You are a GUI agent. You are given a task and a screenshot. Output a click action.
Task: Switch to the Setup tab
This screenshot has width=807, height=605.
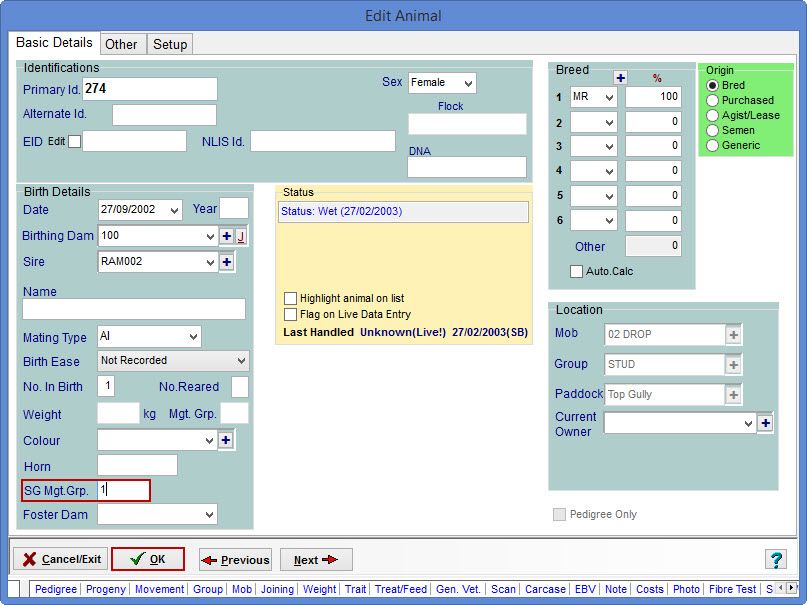click(x=170, y=44)
